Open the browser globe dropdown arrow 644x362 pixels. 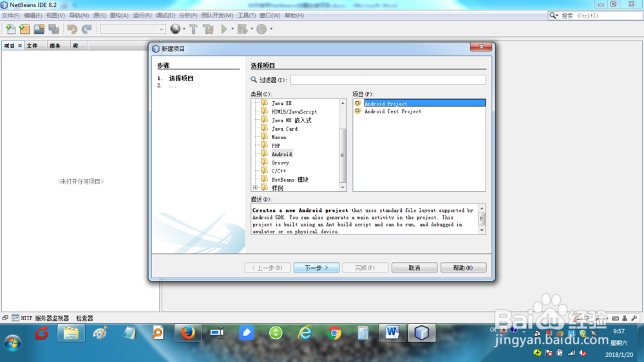pyautogui.click(x=184, y=29)
